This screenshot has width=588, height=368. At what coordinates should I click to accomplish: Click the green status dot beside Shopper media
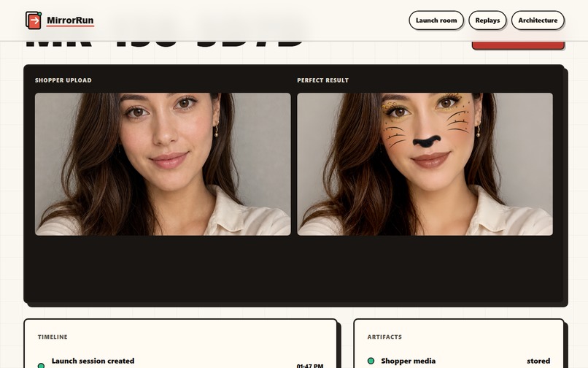[x=371, y=361]
